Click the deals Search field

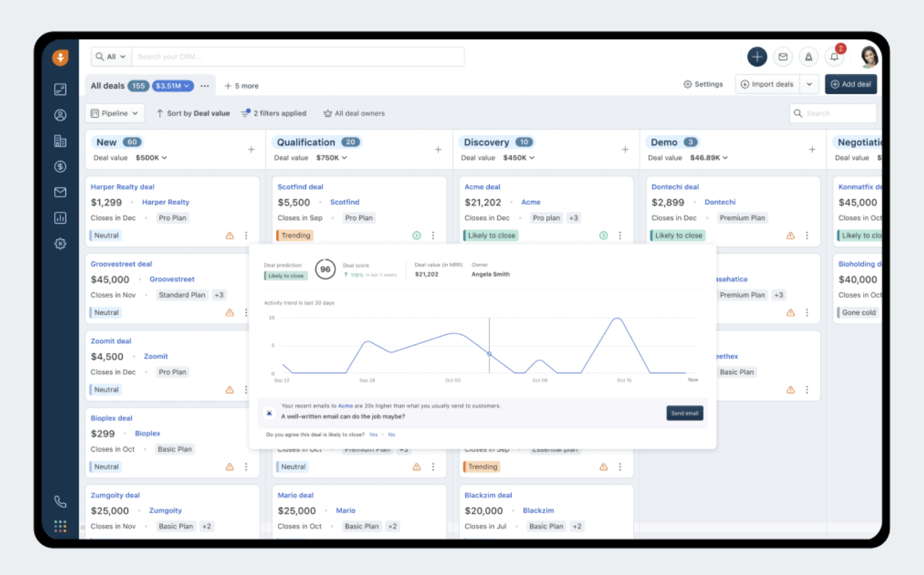(833, 113)
